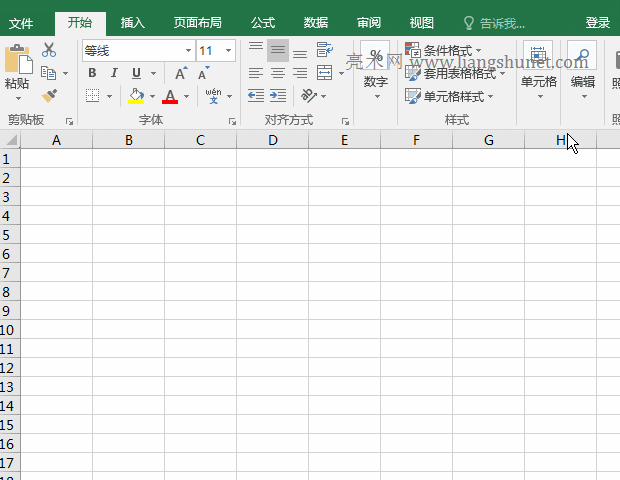Open the font name dropdown

pyautogui.click(x=188, y=50)
